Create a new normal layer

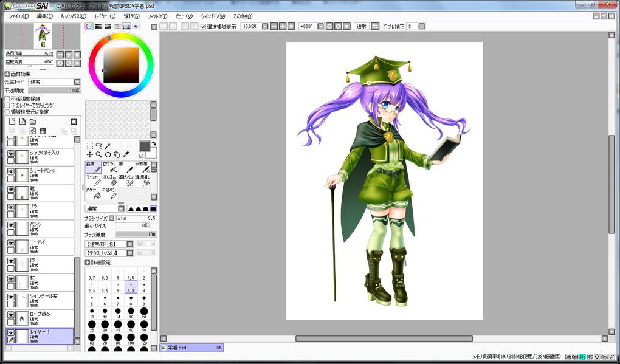[12, 122]
